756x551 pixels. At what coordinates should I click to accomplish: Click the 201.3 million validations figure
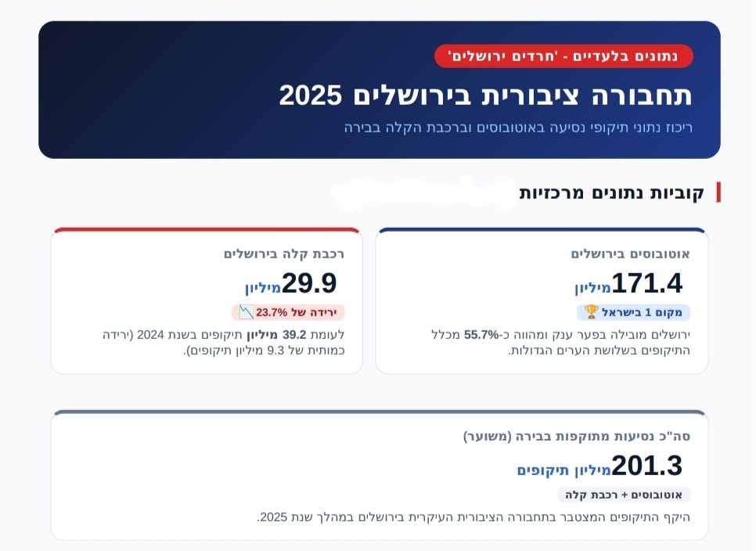[599, 466]
